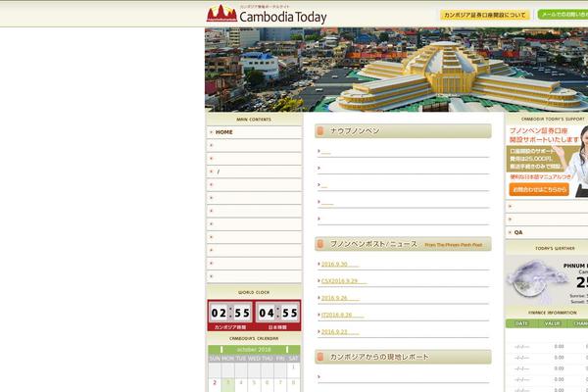588x392 pixels.
Task: Open the プノンペン証券口座 support banner
Action: pos(547,162)
